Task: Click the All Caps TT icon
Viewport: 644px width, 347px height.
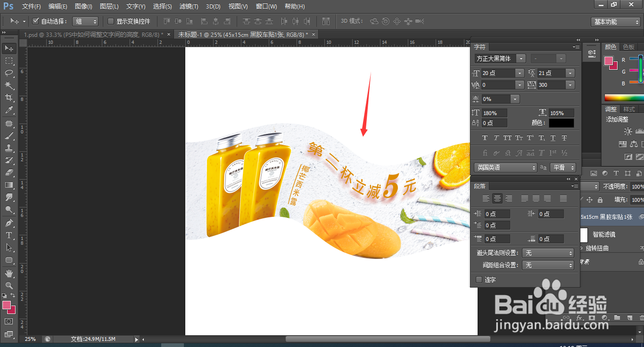Action: click(507, 138)
